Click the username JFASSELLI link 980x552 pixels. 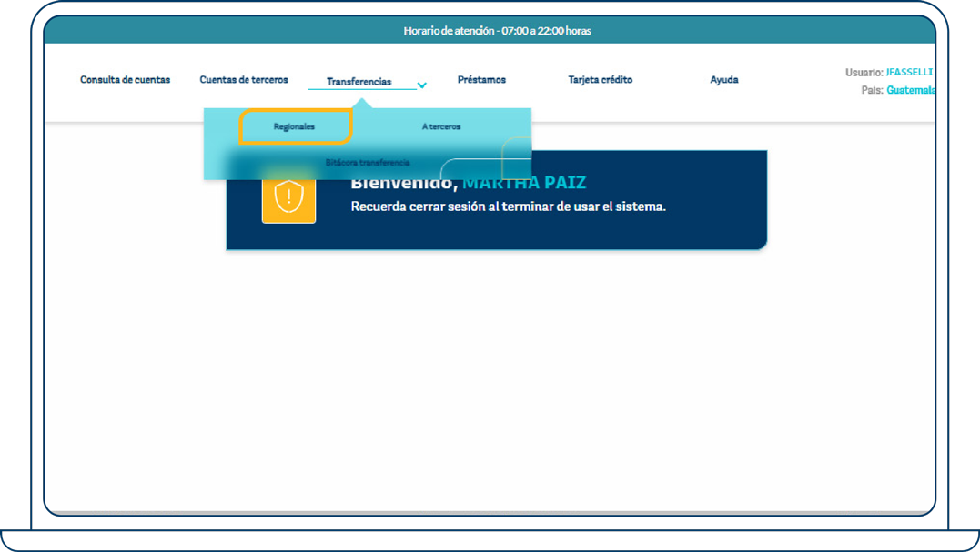[910, 72]
